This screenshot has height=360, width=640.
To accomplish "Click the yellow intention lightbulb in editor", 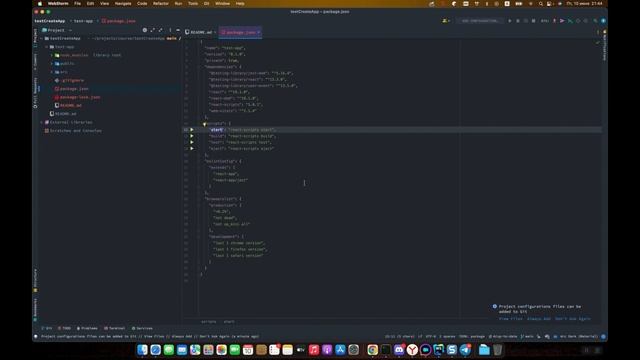I will [204, 124].
